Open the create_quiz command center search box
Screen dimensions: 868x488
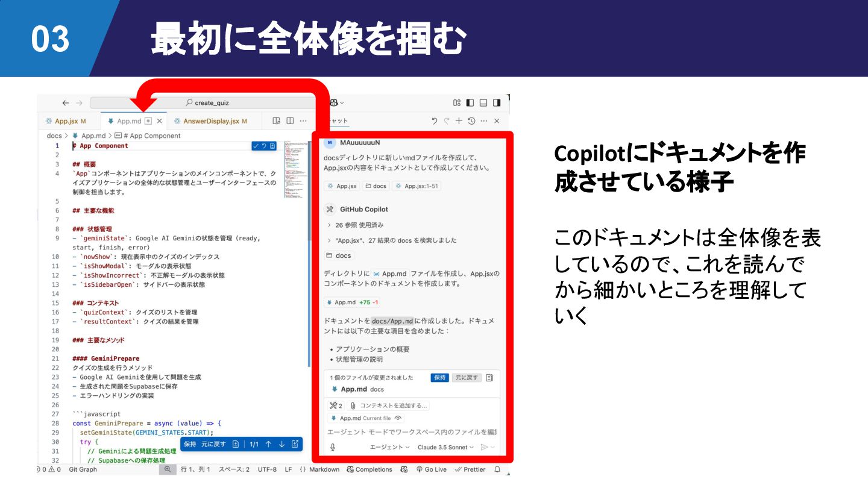click(207, 103)
